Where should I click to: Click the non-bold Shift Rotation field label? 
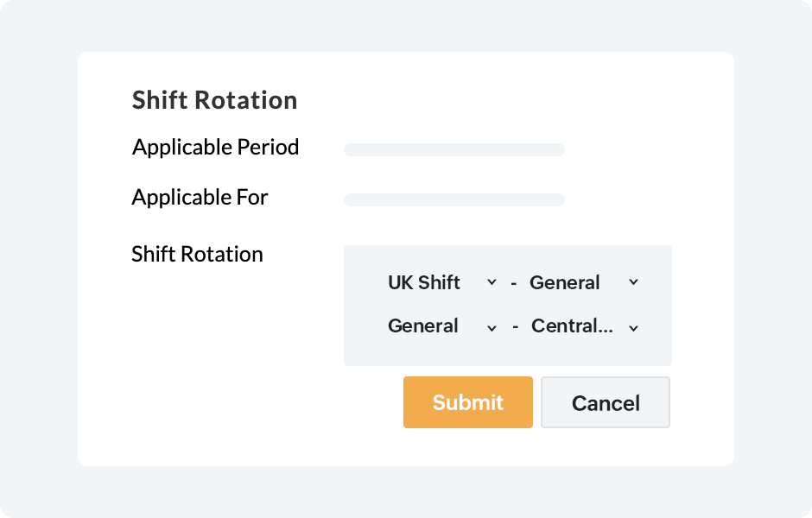tap(197, 255)
